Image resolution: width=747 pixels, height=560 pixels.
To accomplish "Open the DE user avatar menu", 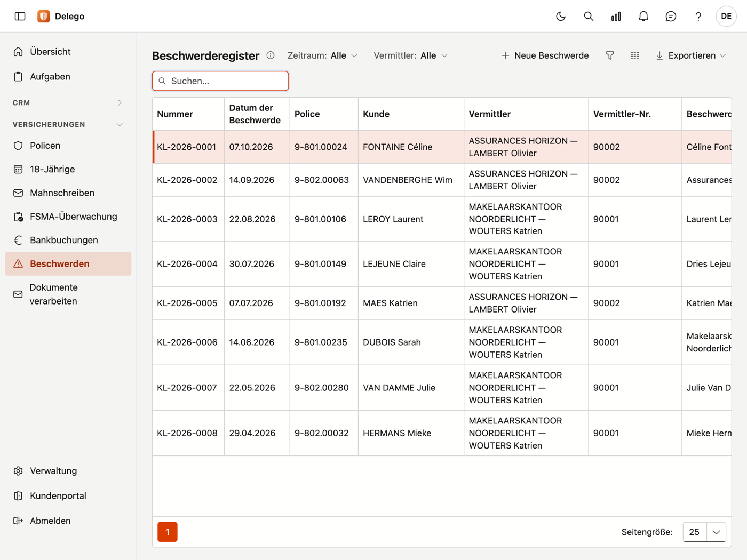I will 726,16.
